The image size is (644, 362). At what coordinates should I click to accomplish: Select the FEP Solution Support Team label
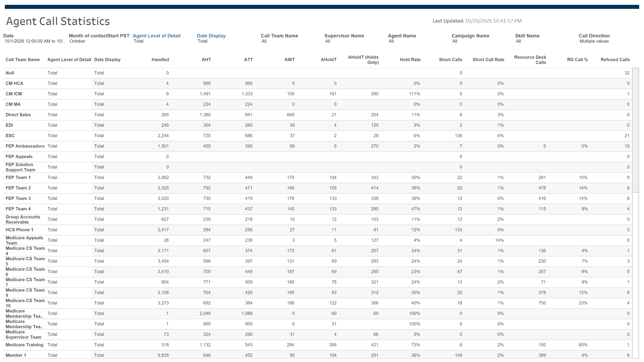pos(20,167)
